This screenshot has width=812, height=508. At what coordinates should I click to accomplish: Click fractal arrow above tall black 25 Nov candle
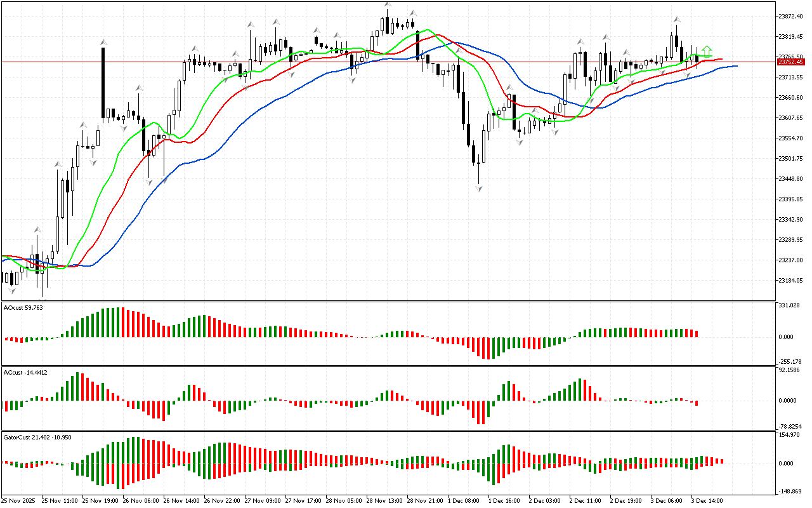coord(103,42)
